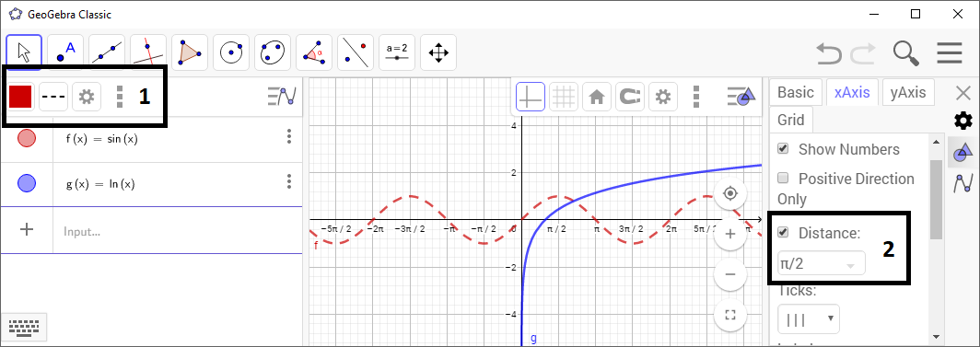980x347 pixels.
Task: Select the Reflect about Line tool
Action: [x=355, y=52]
